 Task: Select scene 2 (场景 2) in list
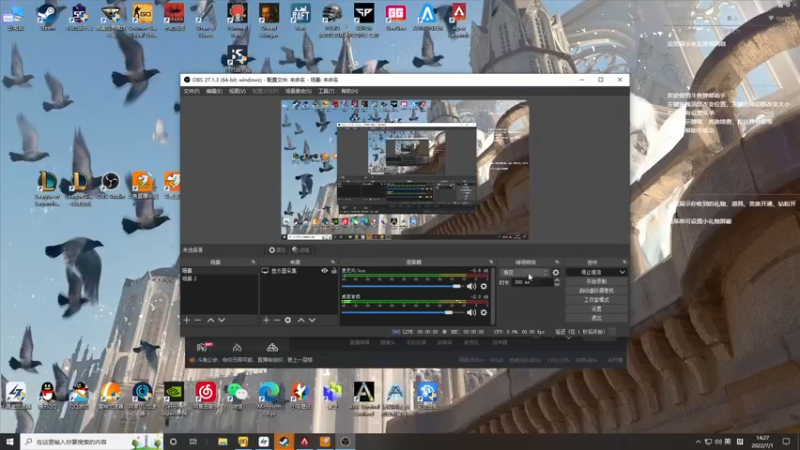tap(219, 279)
